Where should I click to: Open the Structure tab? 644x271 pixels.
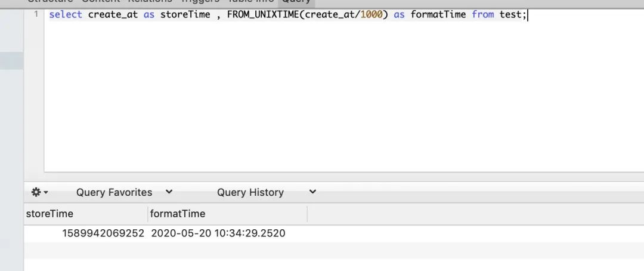(50, 2)
